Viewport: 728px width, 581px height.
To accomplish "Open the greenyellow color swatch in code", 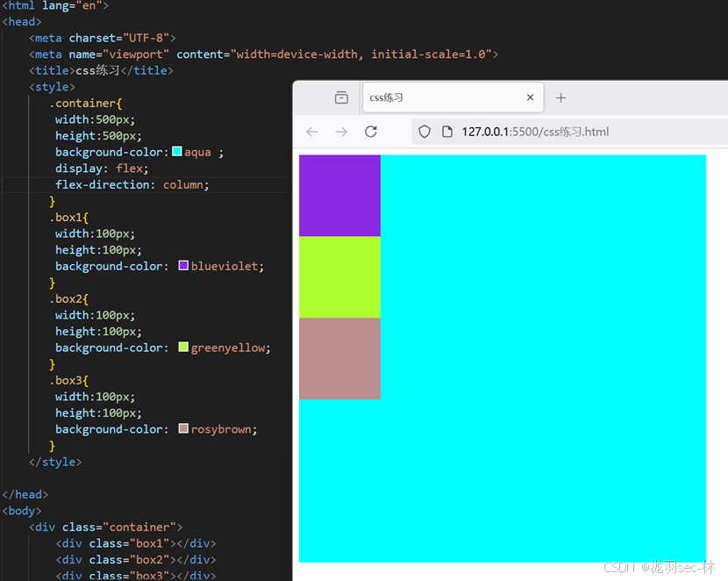I will point(183,347).
